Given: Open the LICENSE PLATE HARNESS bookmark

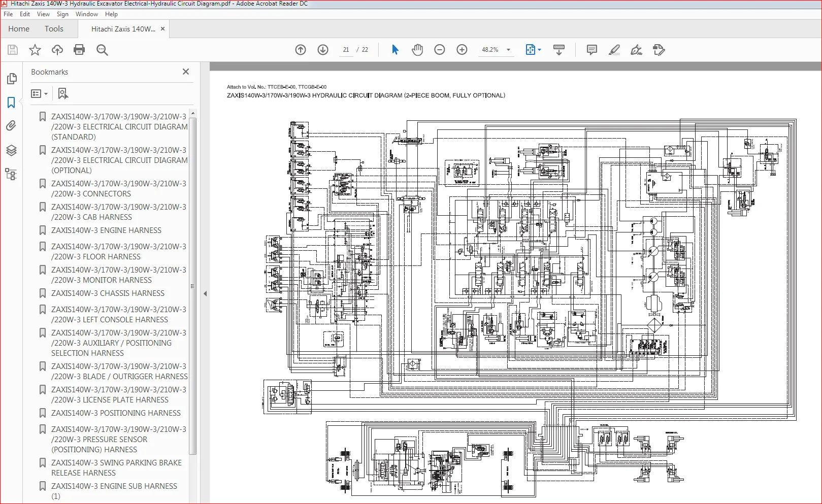Looking at the screenshot, I should [119, 394].
